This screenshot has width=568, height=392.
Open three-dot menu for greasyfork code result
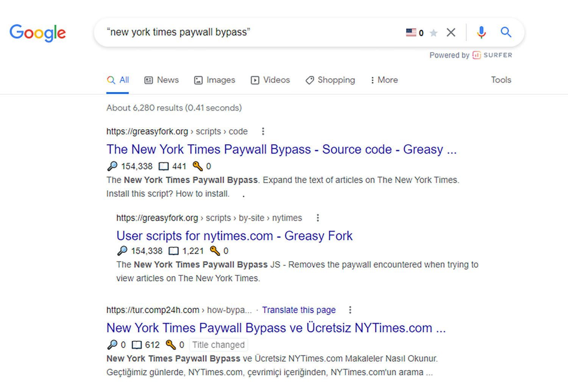(263, 131)
